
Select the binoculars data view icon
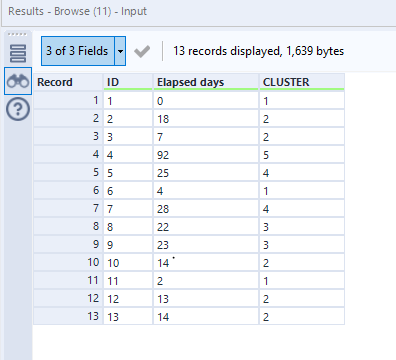pyautogui.click(x=18, y=81)
